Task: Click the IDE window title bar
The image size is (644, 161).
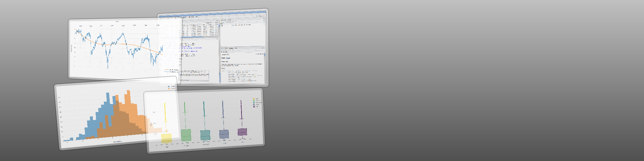Action: click(x=211, y=14)
